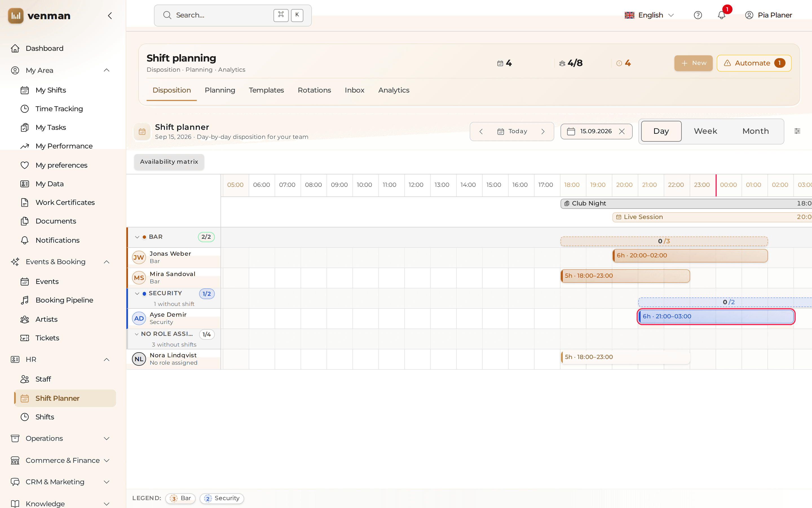
Task: Toggle Security legend filter chip
Action: [x=222, y=498]
